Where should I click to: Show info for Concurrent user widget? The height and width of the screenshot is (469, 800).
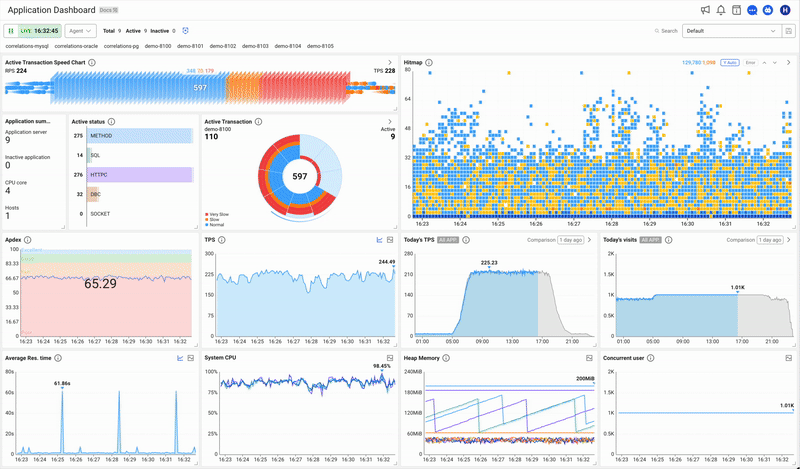(x=651, y=358)
